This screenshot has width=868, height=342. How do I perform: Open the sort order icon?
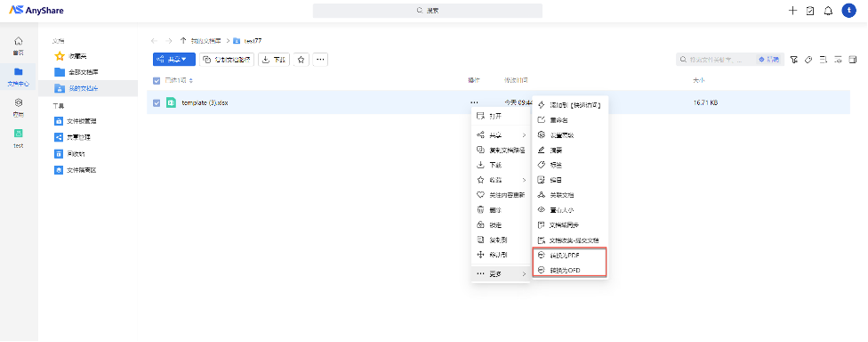[824, 60]
